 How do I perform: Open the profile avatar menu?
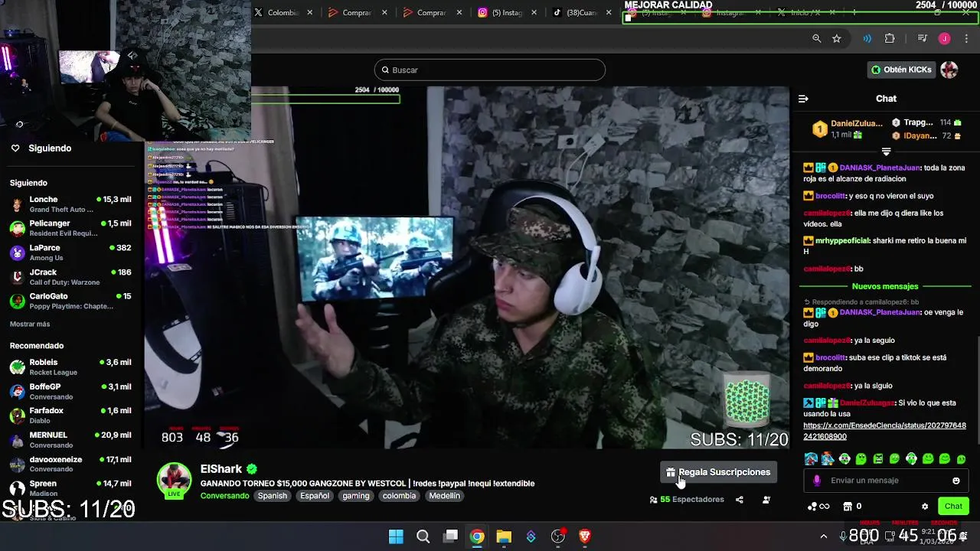(x=949, y=70)
